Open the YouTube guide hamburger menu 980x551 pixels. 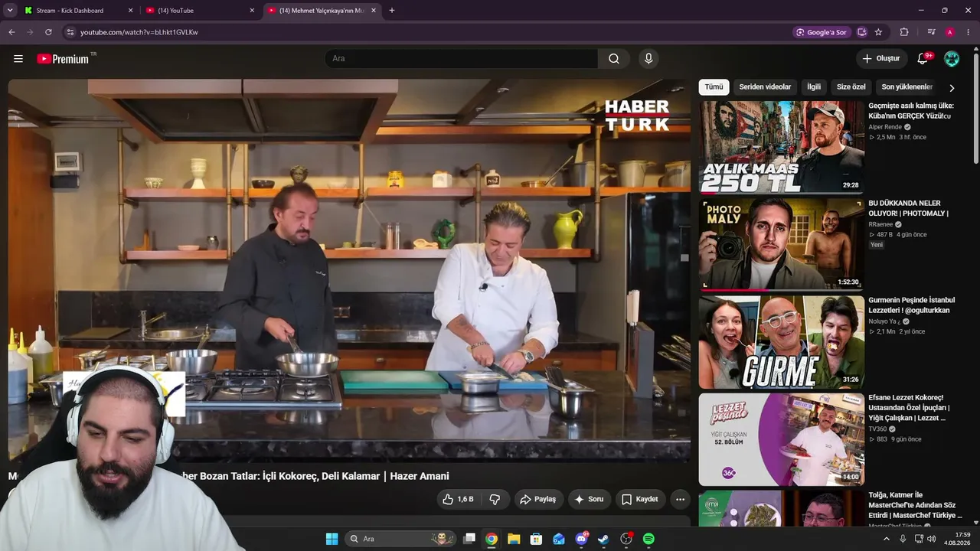coord(18,59)
